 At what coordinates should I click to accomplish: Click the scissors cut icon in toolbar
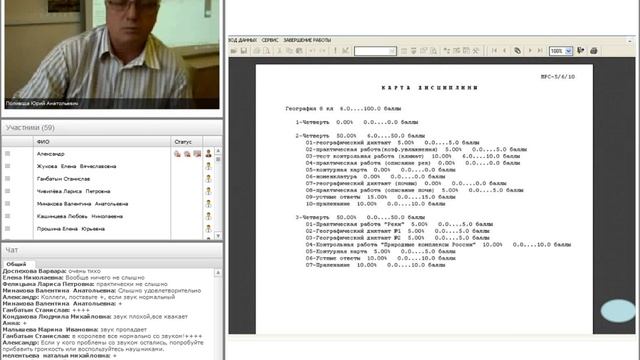tap(279, 51)
